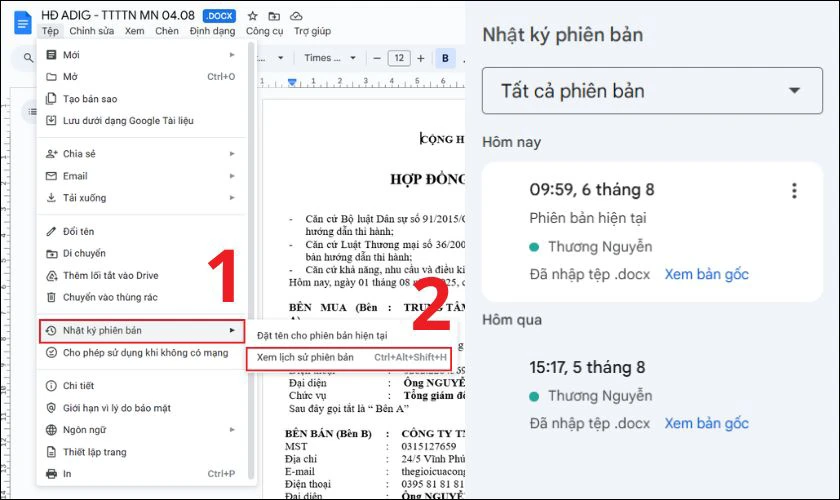
Task: Click Xem bản gốc under yesterday's version
Action: point(706,423)
